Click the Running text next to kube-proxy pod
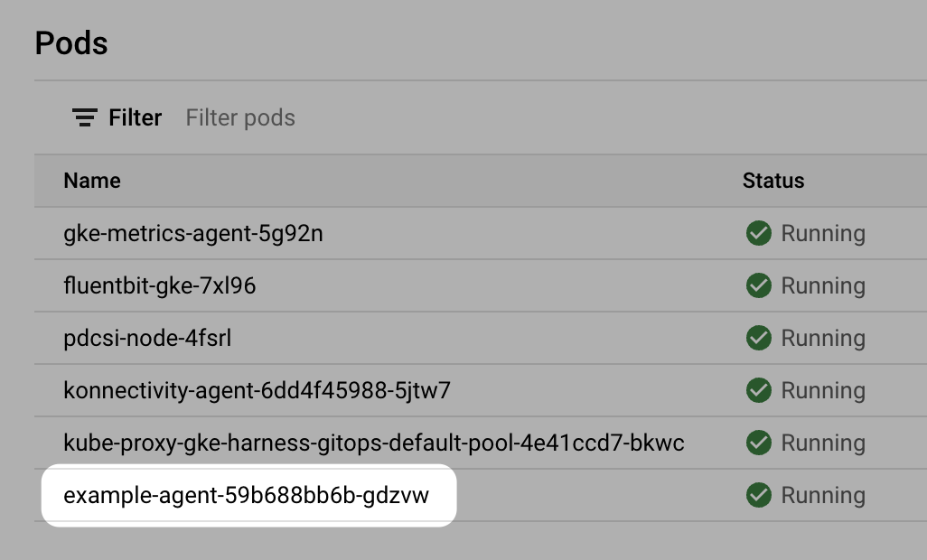The height and width of the screenshot is (560, 927). 823,443
